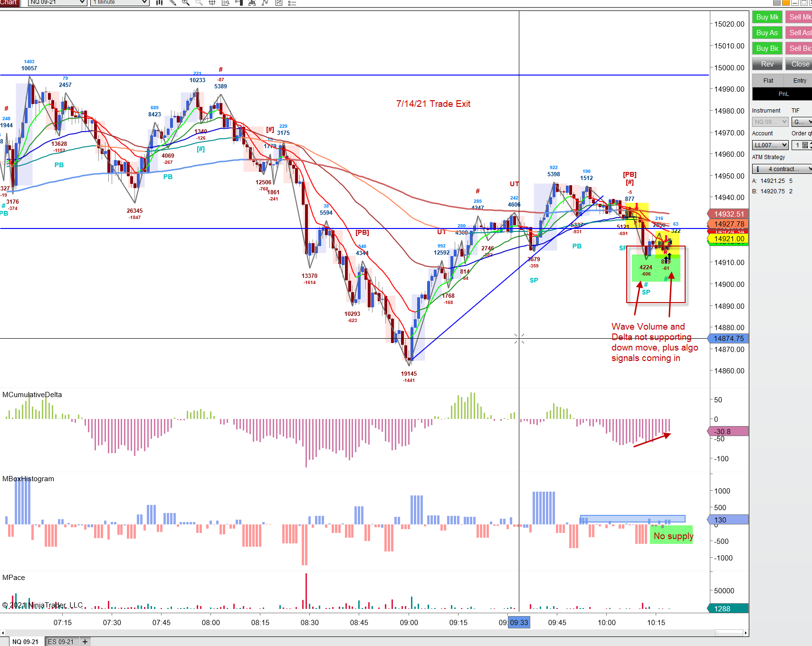The height and width of the screenshot is (646, 812).
Task: Open the data box icon
Action: tap(226, 2)
